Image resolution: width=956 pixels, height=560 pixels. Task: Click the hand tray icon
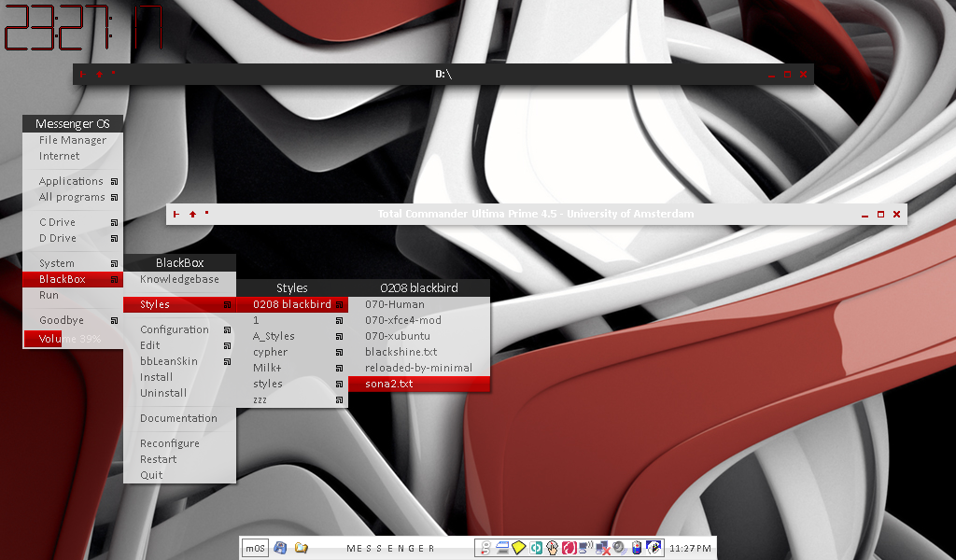point(552,548)
